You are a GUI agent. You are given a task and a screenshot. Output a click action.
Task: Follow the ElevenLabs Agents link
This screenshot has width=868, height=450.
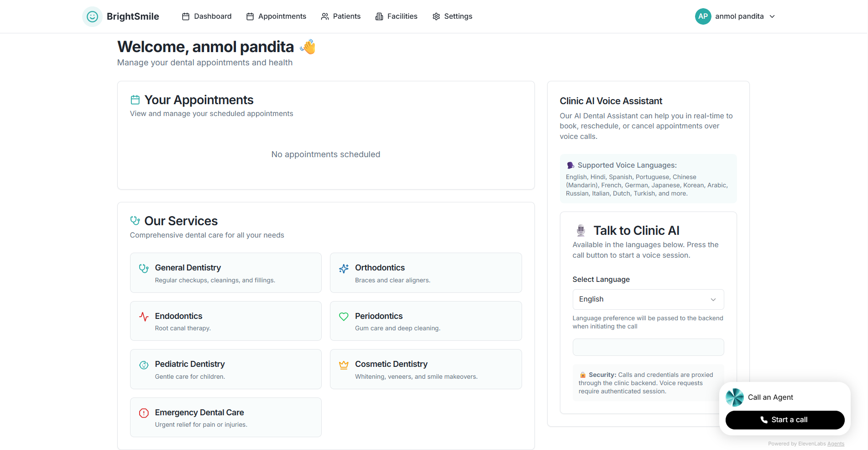[x=836, y=444]
